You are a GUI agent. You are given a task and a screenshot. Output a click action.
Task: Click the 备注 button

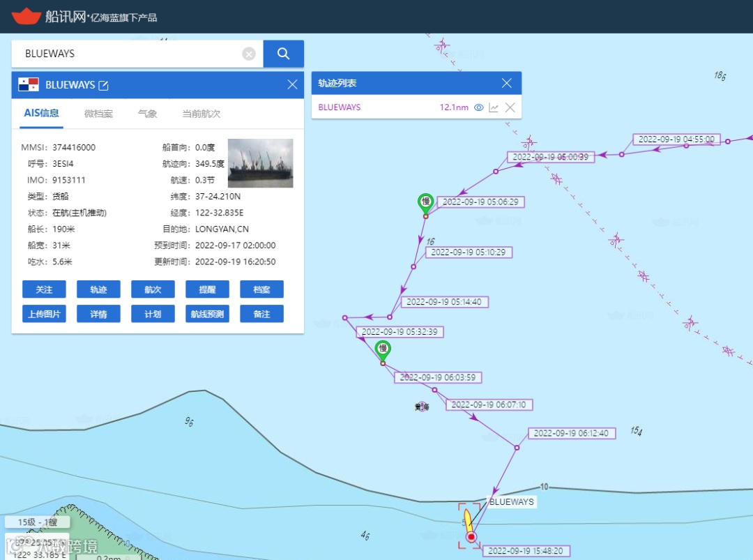tap(261, 314)
